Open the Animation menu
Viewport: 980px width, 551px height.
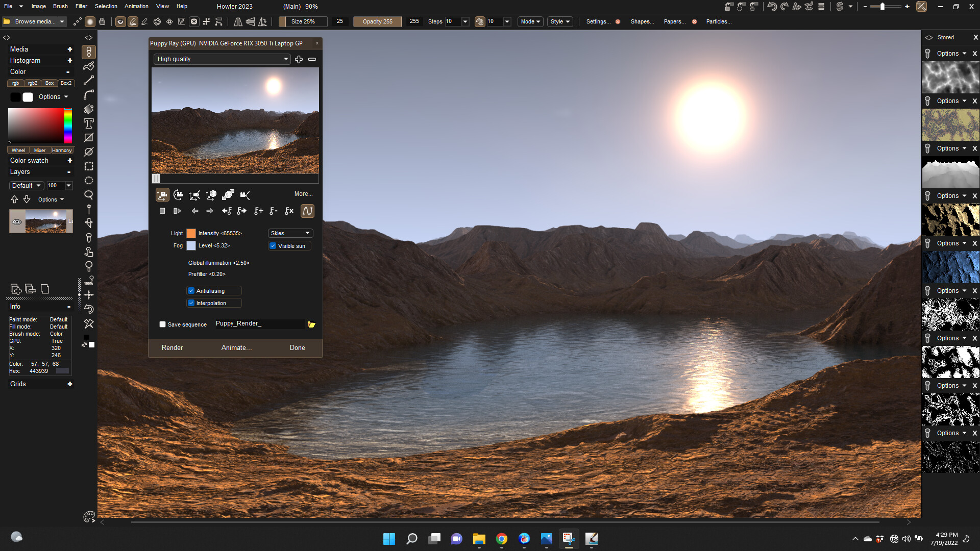click(x=136, y=6)
